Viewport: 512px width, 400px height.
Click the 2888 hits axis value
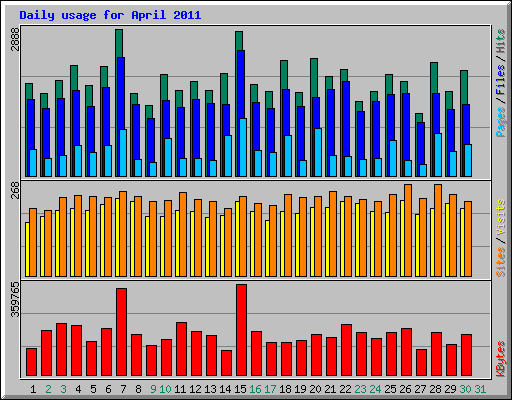tap(15, 39)
